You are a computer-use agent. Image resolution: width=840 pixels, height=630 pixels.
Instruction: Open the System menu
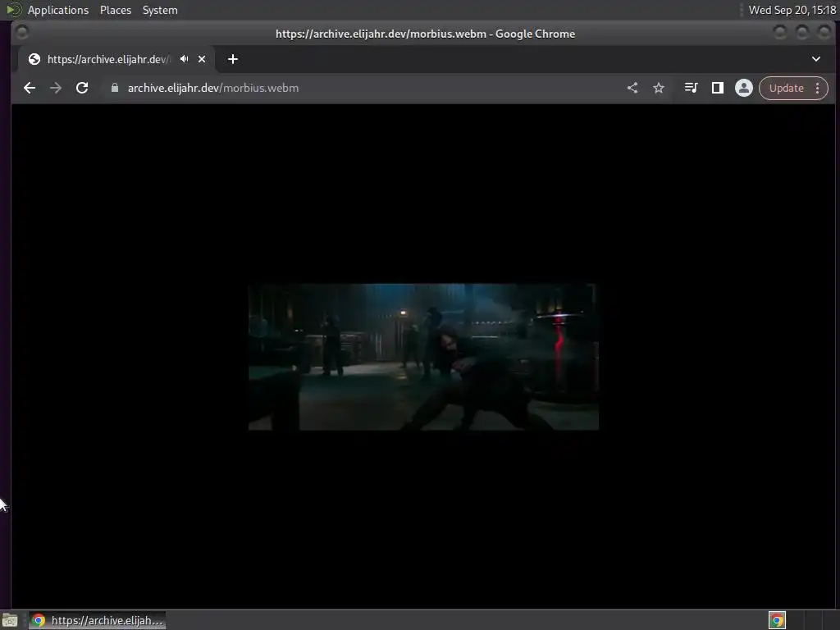(x=160, y=10)
